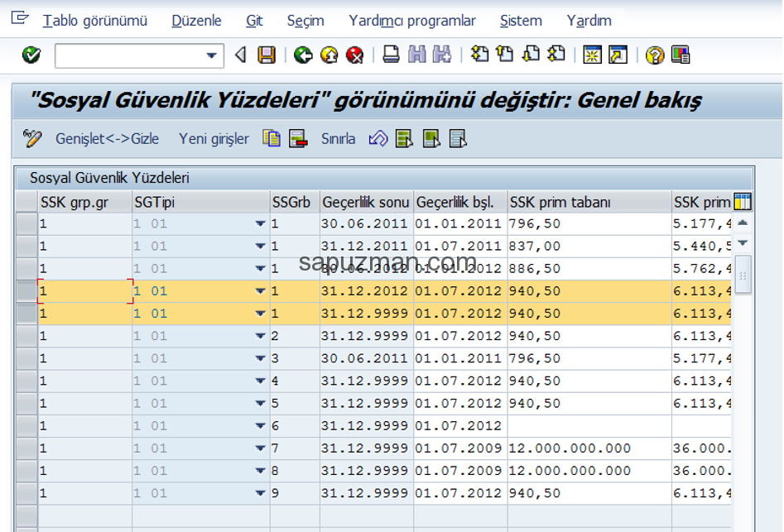The width and height of the screenshot is (784, 532).
Task: Open the Sistem menu
Action: point(521,21)
